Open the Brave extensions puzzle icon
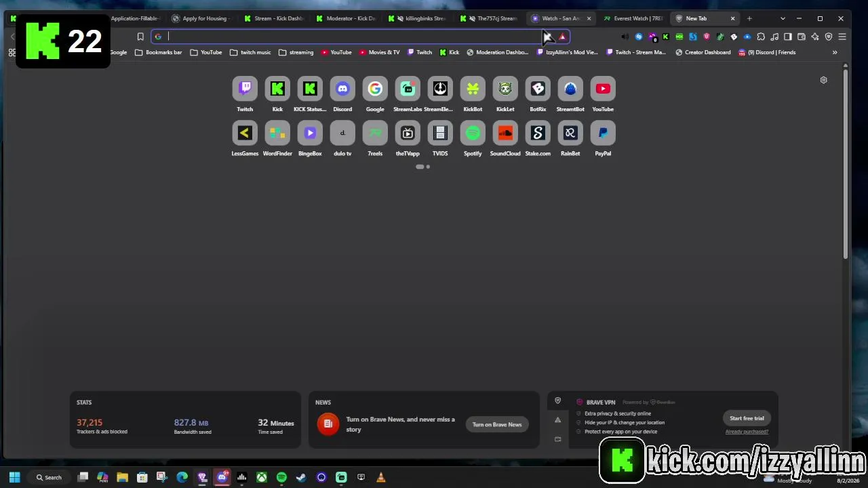 coord(761,37)
